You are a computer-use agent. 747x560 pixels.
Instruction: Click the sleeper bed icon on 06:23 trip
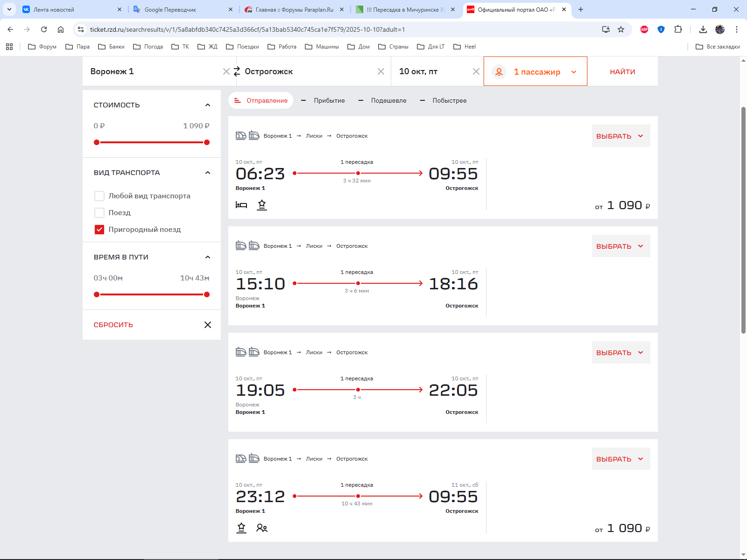coord(241,205)
